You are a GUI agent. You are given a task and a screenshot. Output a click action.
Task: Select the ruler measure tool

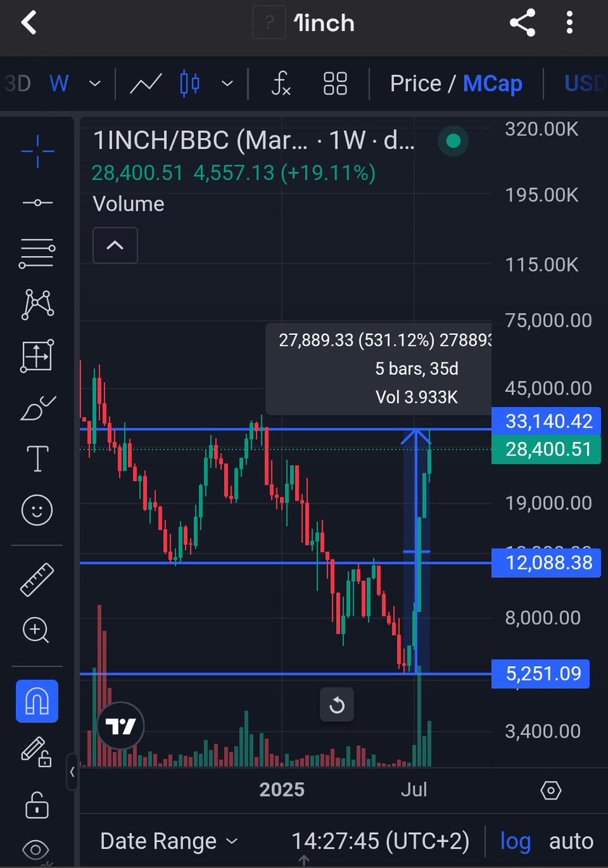[38, 579]
